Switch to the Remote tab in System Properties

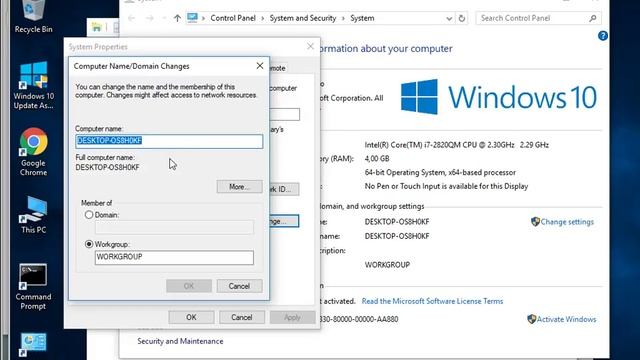278,68
